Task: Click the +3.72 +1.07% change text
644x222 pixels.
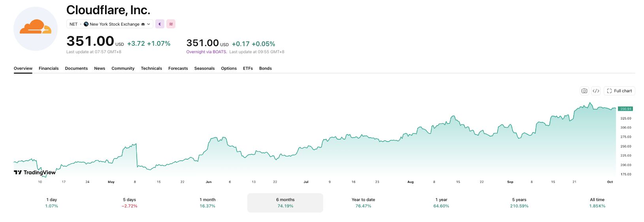Action: pyautogui.click(x=149, y=43)
